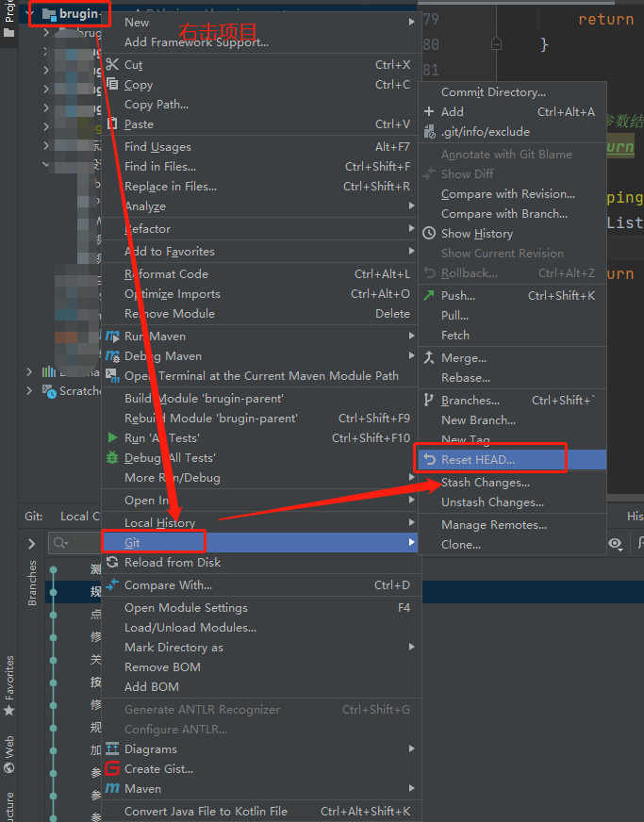Click the red Create Gist icon
The image size is (644, 822).
112,768
